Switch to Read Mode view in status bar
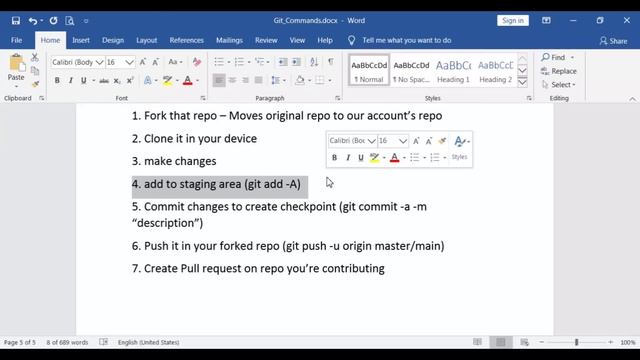Image resolution: width=640 pixels, height=360 pixels. pos(477,342)
